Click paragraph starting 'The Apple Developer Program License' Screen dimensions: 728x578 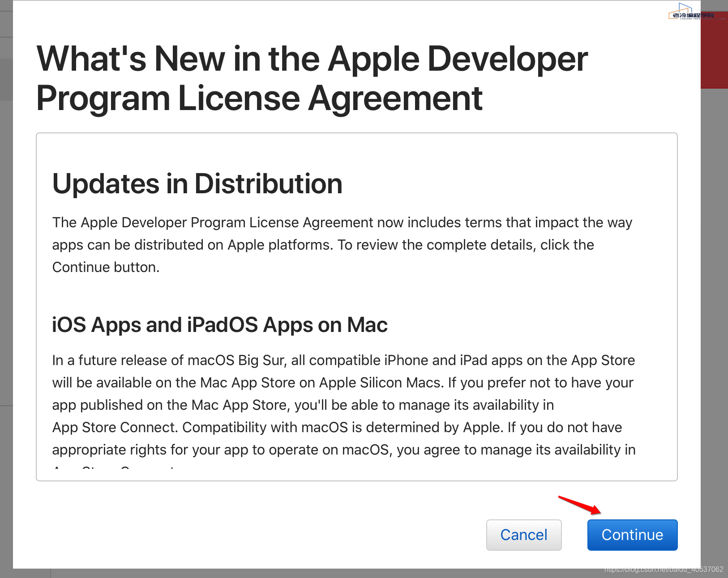[x=343, y=245]
